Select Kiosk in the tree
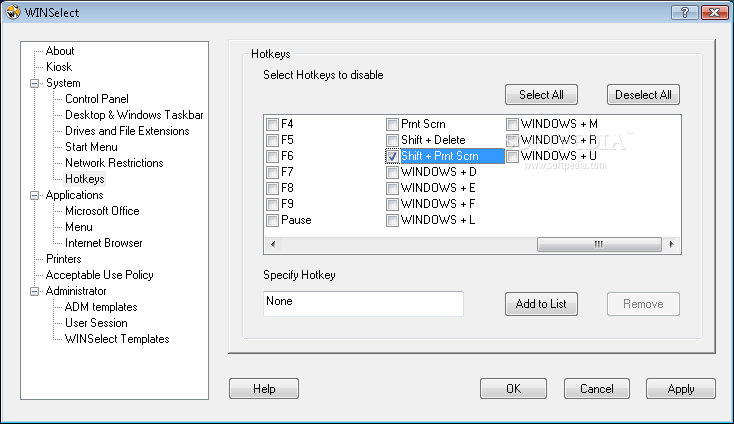Image resolution: width=734 pixels, height=424 pixels. click(59, 67)
